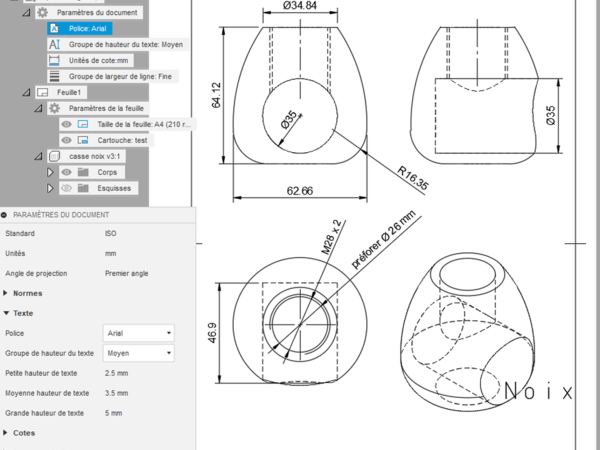Select the Police: Arial font icon
600x450 pixels.
[x=54, y=29]
